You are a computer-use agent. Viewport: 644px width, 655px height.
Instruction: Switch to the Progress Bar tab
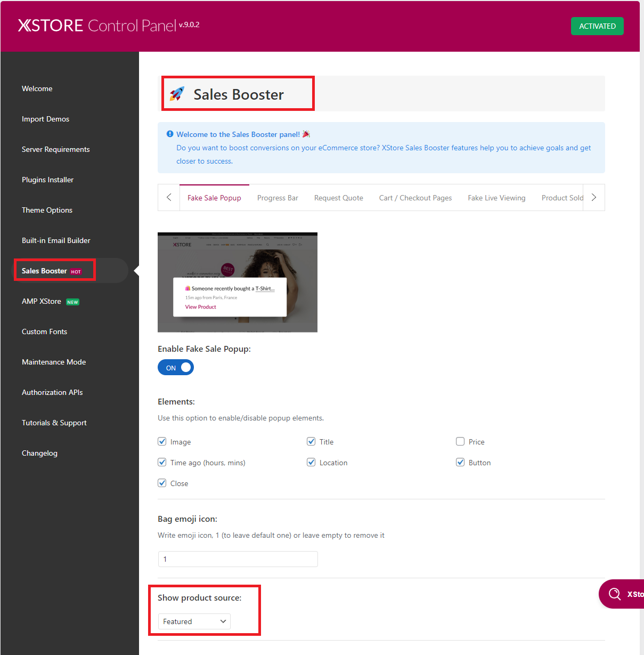[278, 198]
